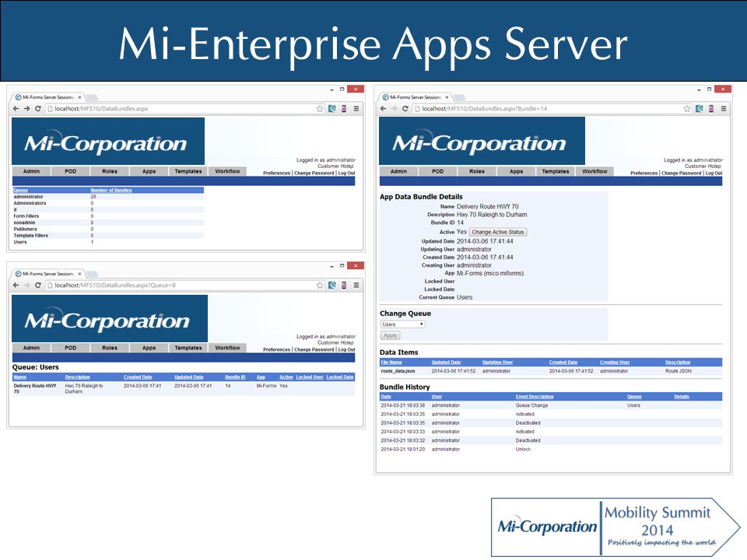This screenshot has height=560, width=747.
Task: Reload page in top-left browser window
Action: click(x=37, y=109)
